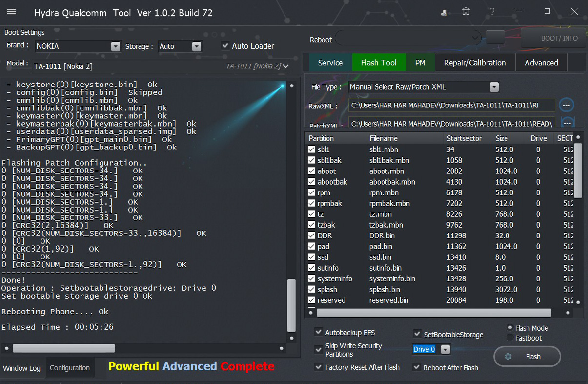Uncheck the splash partition checkbox
Viewport: 588px width, 384px height.
[312, 289]
